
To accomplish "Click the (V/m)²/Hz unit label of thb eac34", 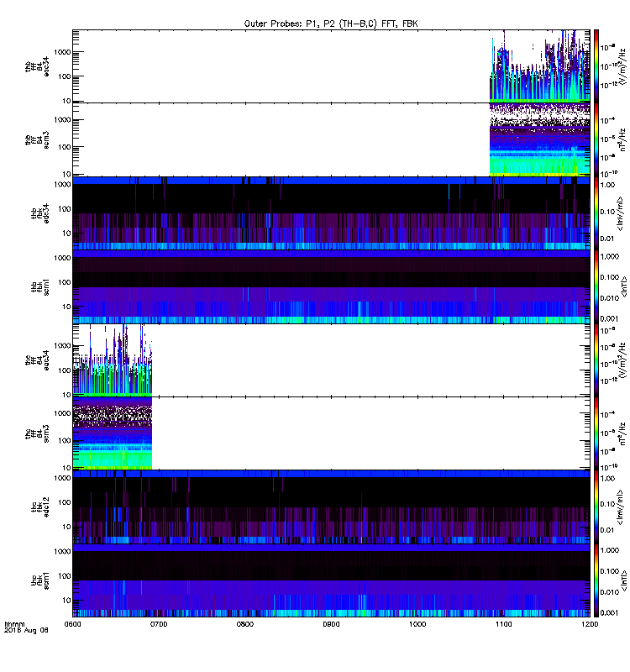I will point(622,66).
